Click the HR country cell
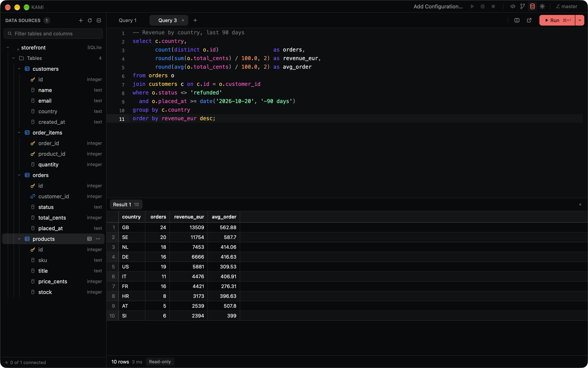 click(132, 296)
